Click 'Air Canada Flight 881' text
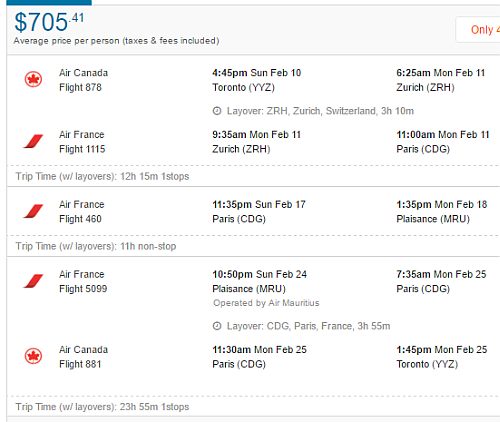 point(83,357)
